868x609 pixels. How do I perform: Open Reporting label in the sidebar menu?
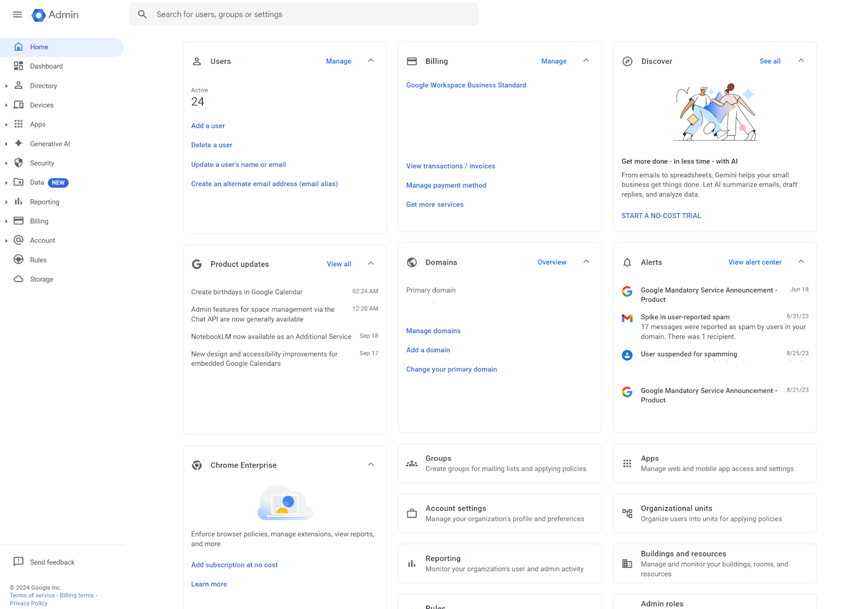pyautogui.click(x=44, y=202)
